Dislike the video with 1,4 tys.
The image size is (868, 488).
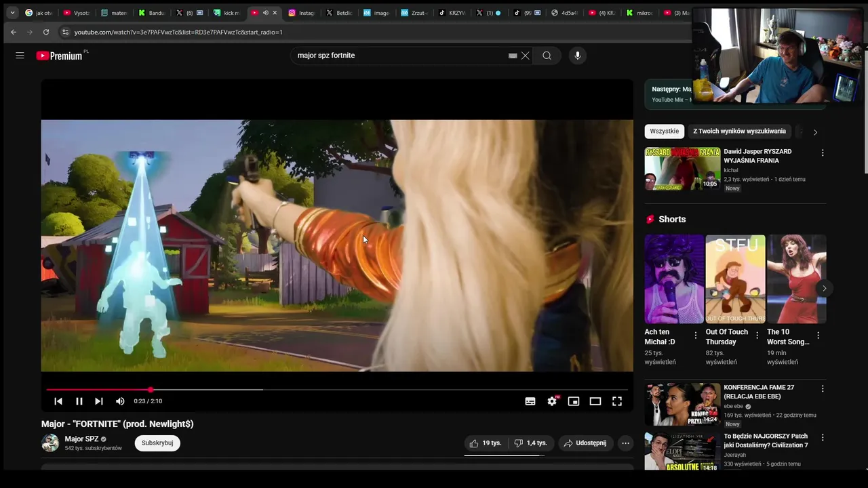[x=531, y=443]
